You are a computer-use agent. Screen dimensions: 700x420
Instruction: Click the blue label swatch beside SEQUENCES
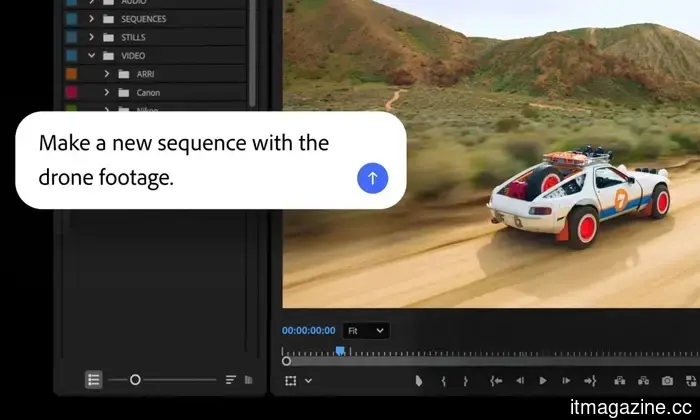(x=71, y=19)
